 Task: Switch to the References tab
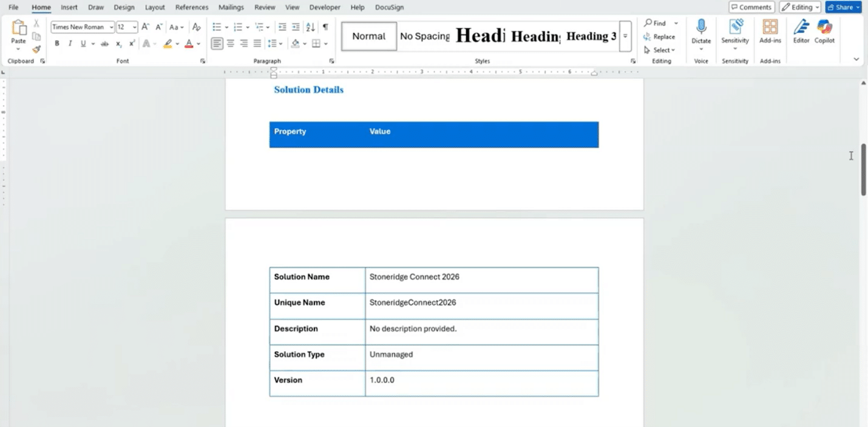pos(192,7)
